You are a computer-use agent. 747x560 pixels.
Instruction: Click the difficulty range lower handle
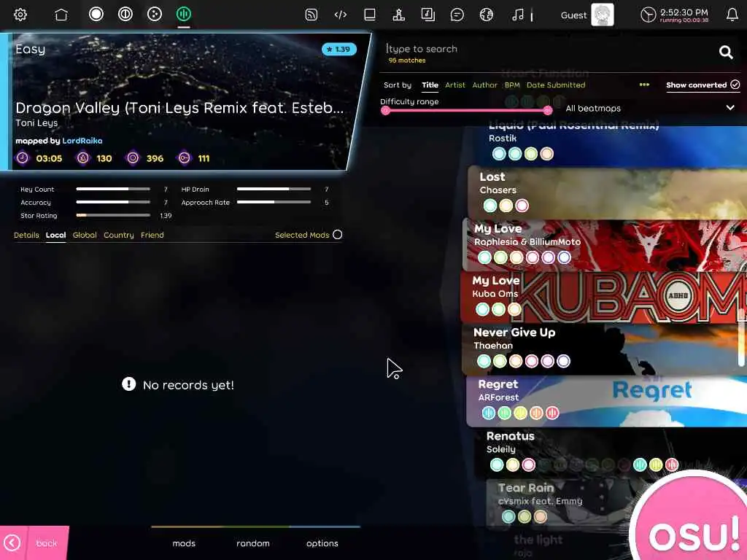tap(385, 111)
